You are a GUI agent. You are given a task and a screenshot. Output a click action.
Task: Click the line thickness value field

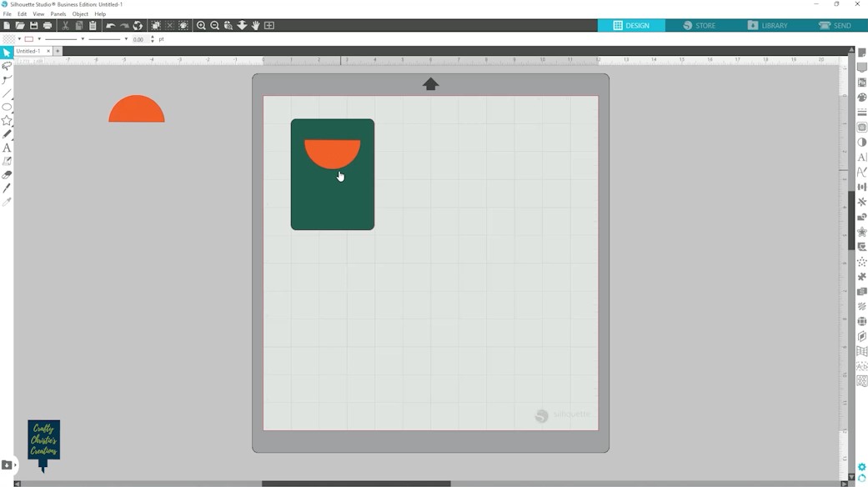[x=138, y=39]
